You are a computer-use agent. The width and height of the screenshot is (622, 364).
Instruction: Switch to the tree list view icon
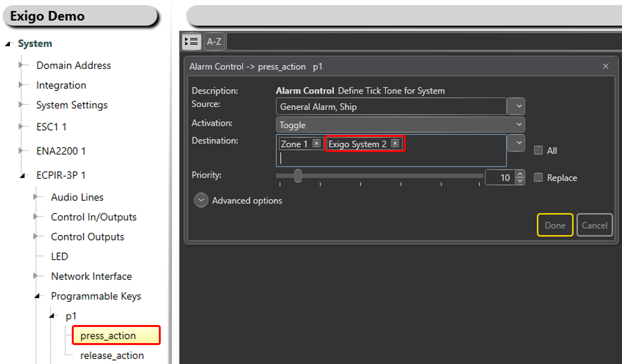(x=192, y=41)
